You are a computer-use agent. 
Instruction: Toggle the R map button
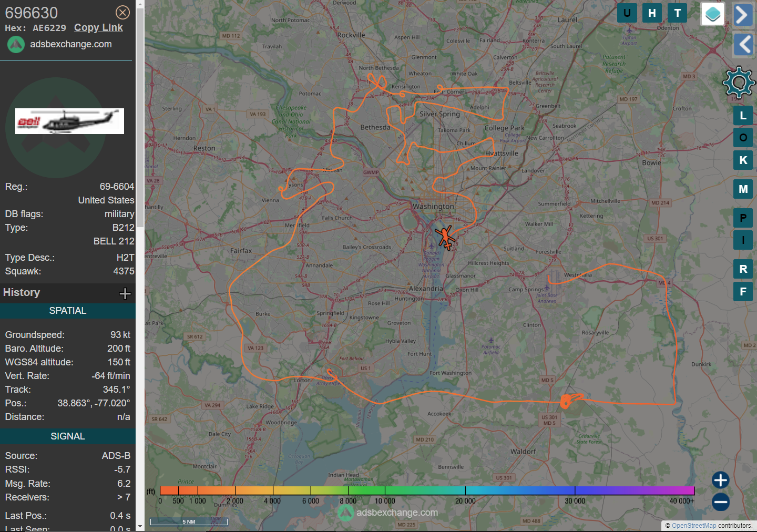coord(743,269)
